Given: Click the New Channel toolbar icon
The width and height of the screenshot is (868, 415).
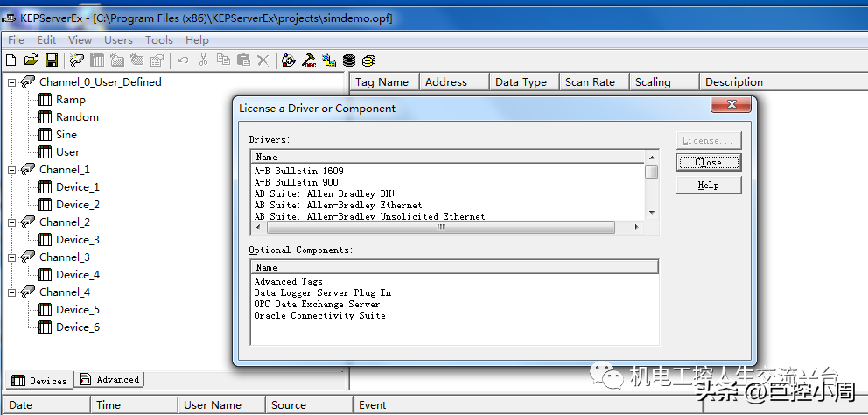Looking at the screenshot, I should (x=77, y=60).
